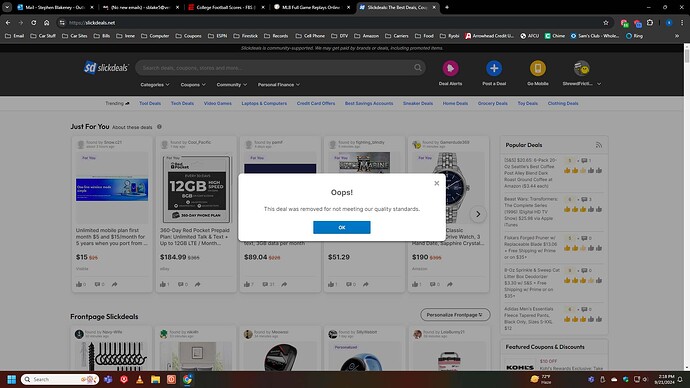690x388 pixels.
Task: Open the Amazon bookmarks folder
Action: coord(366,36)
